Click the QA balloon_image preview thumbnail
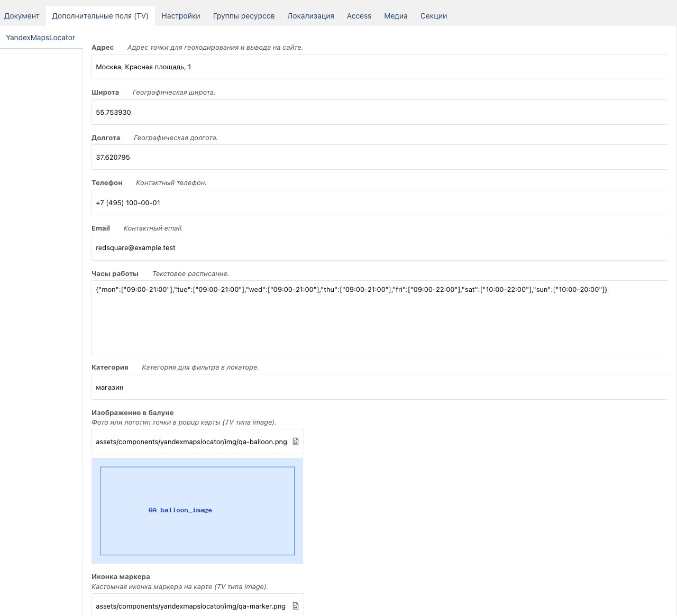Screen dimensions: 677x616 (x=197, y=511)
